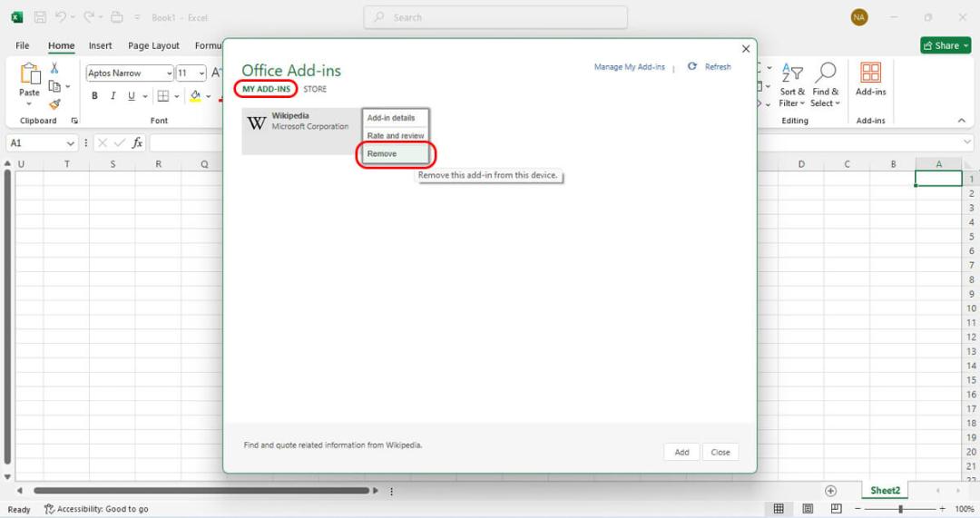Screen dimensions: 980x518
Task: Toggle Italic formatting
Action: click(x=113, y=95)
